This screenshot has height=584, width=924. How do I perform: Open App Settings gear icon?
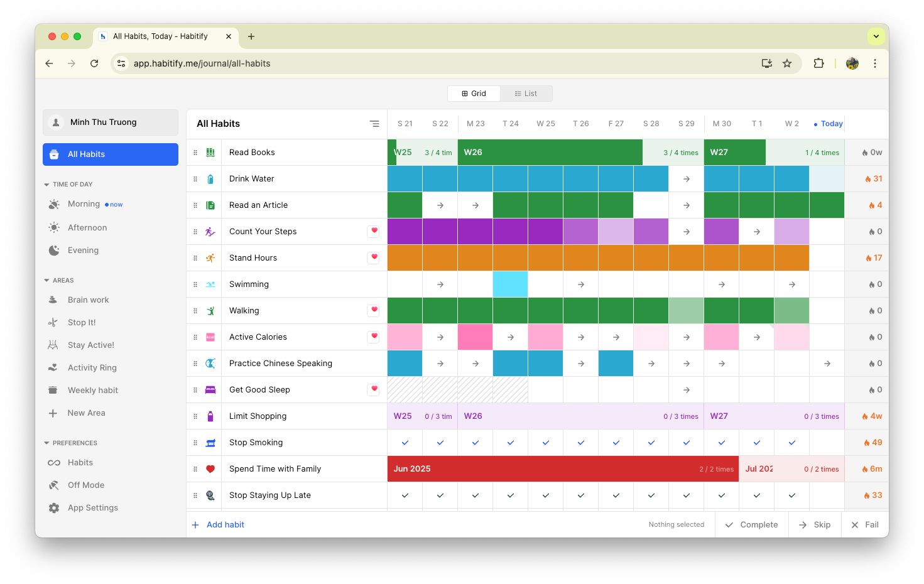(54, 508)
